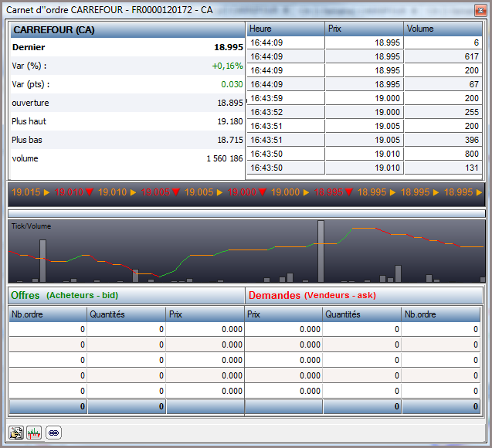Click the Heure column header

[285, 29]
